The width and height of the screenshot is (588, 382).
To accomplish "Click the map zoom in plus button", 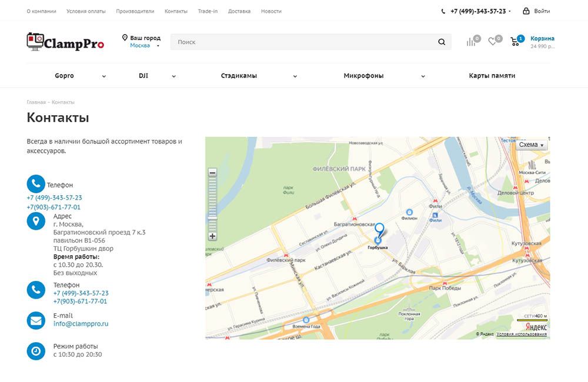I will pyautogui.click(x=212, y=236).
